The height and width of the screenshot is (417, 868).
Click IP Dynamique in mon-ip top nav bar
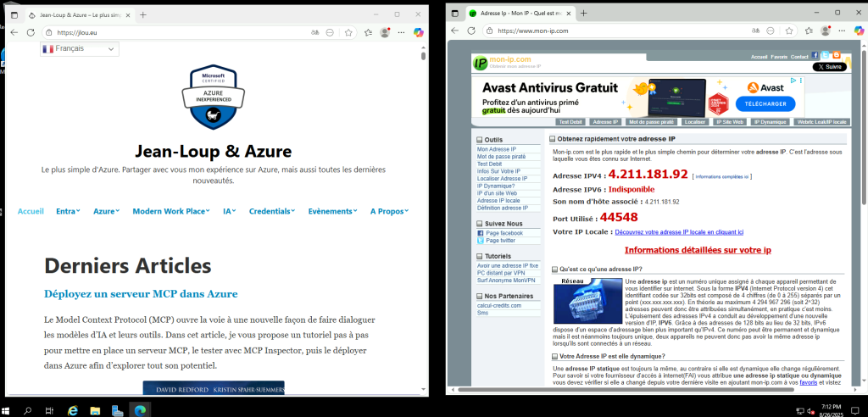pos(770,122)
